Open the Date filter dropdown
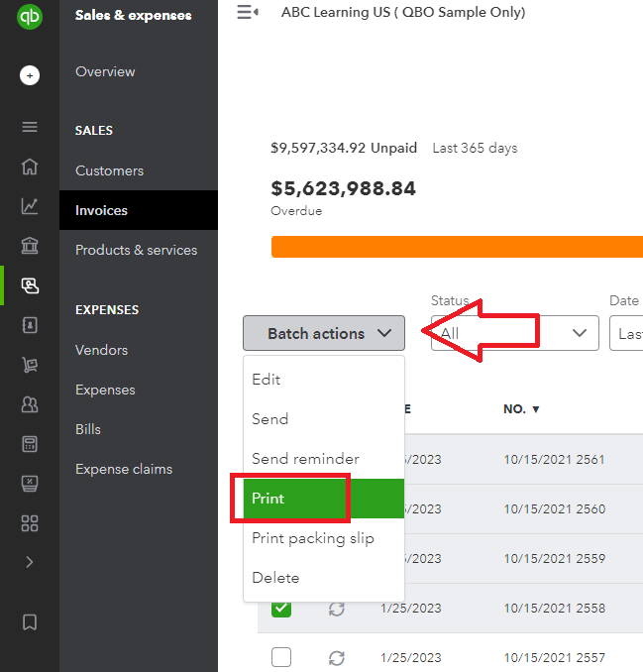The width and height of the screenshot is (643, 672). (626, 333)
